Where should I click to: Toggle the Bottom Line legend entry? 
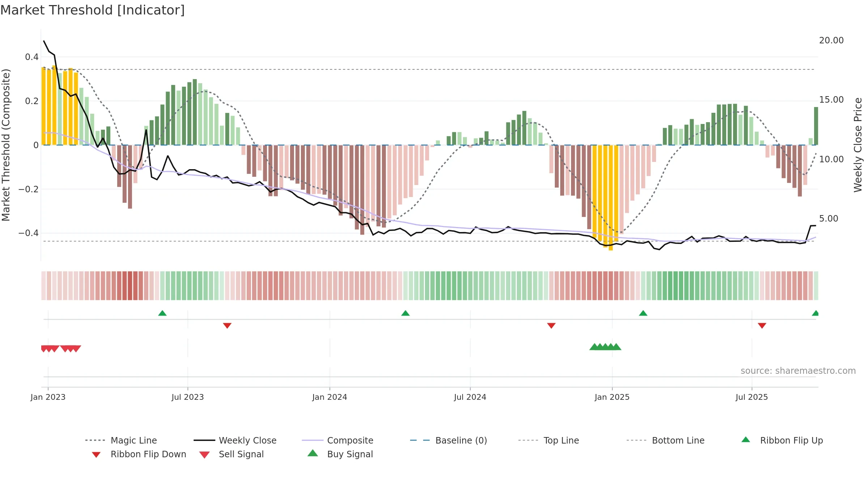point(665,440)
